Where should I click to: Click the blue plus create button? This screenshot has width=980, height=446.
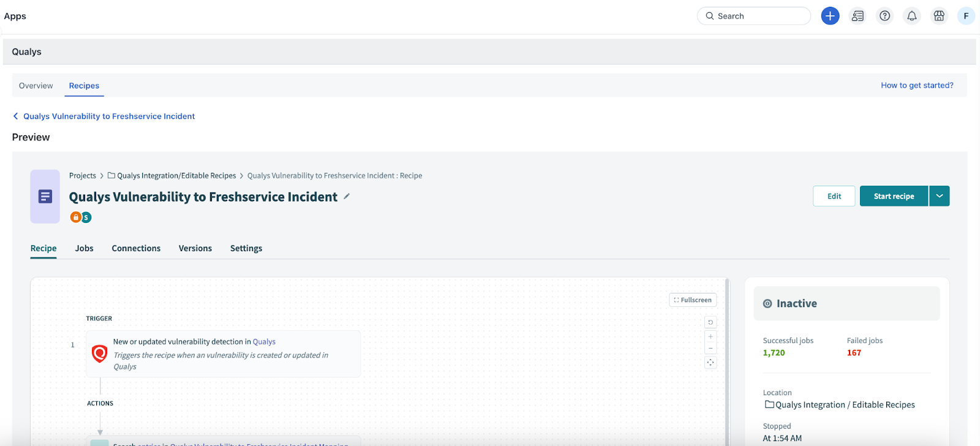coord(830,16)
